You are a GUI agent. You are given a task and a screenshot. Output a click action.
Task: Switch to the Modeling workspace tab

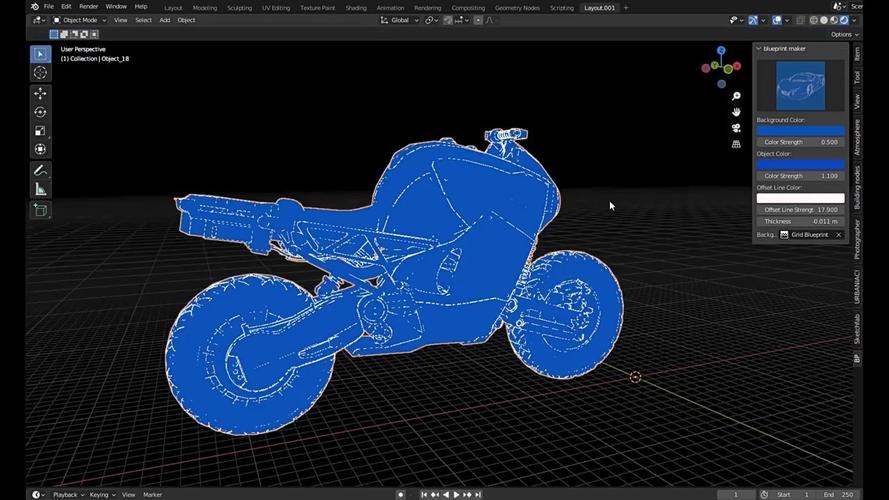pos(205,8)
